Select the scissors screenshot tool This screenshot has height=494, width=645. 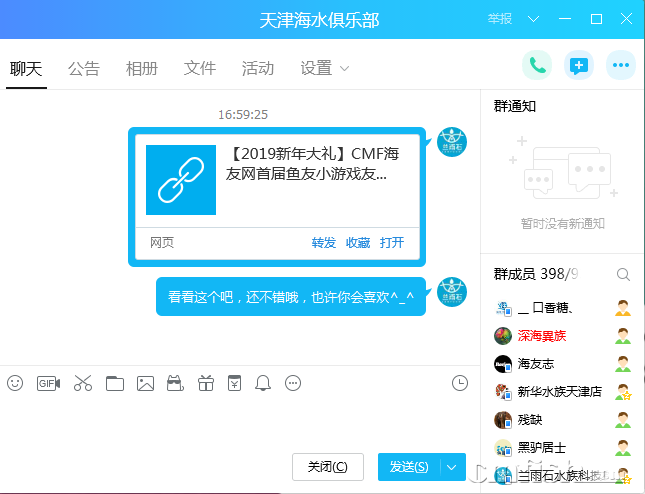click(83, 383)
